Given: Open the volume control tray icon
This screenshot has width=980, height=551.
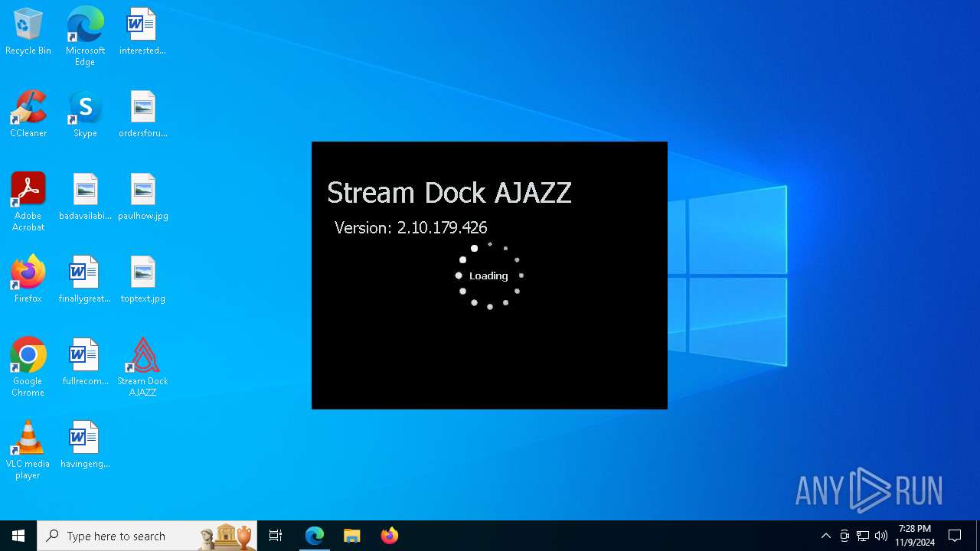Looking at the screenshot, I should pos(881,536).
